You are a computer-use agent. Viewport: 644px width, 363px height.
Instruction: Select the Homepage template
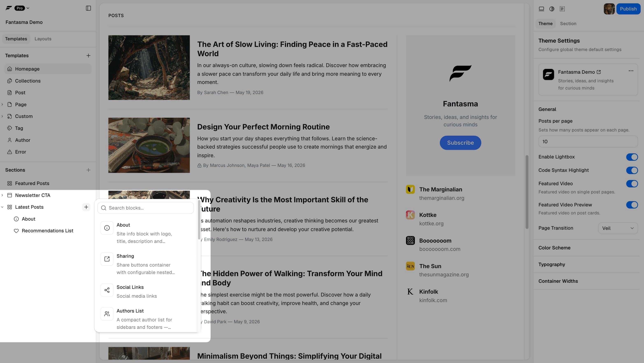pos(48,69)
